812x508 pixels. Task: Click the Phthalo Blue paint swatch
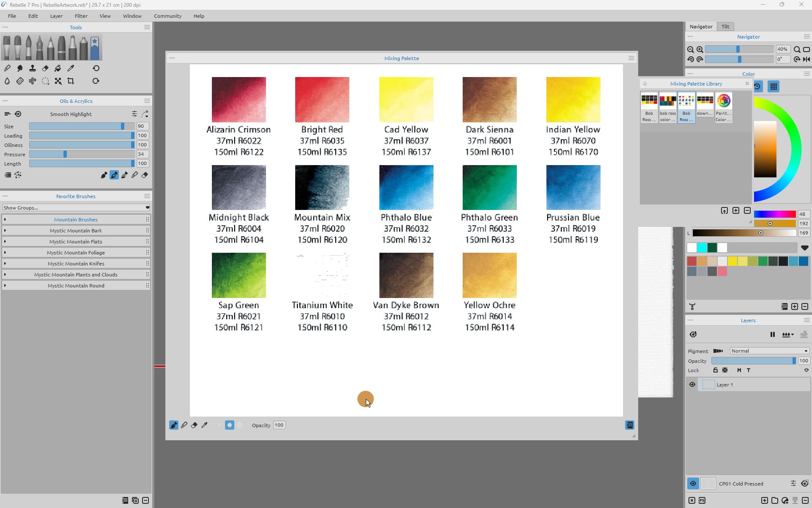point(406,188)
